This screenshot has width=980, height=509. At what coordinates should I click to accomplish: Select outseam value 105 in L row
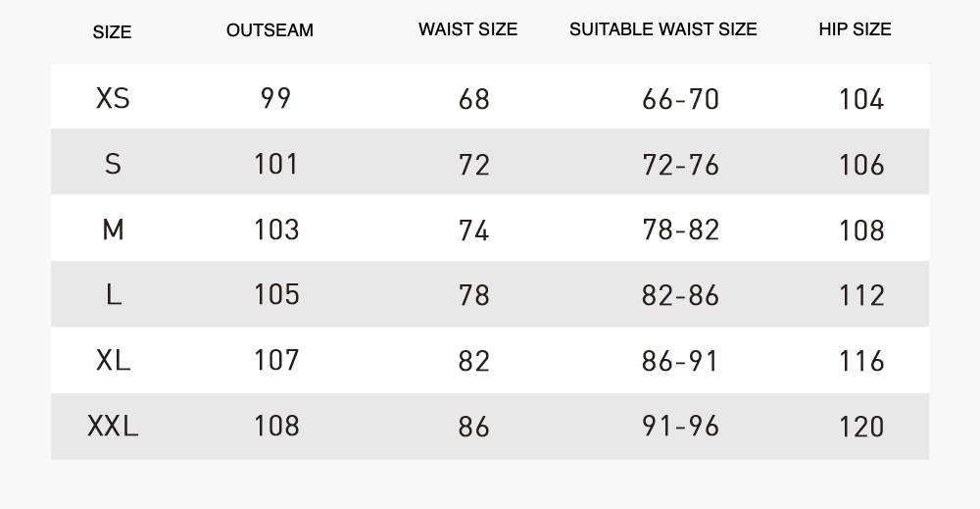tap(276, 294)
